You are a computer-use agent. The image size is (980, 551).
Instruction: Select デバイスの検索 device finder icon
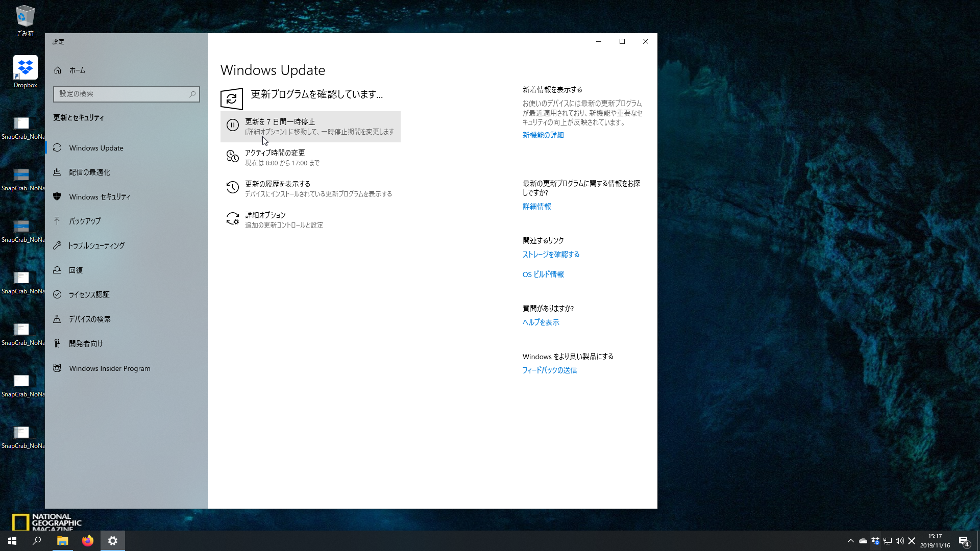coord(58,319)
